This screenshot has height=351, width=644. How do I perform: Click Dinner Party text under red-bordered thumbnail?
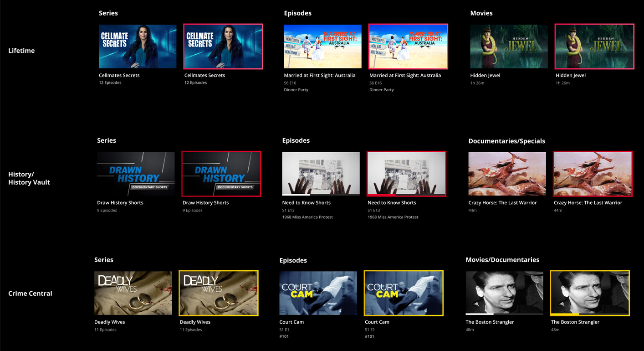382,90
